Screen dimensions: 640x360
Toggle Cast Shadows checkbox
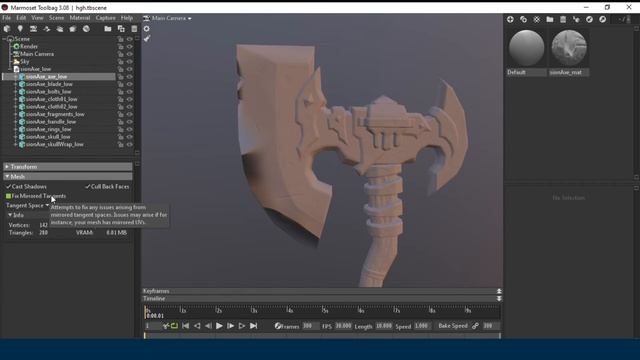coord(9,187)
